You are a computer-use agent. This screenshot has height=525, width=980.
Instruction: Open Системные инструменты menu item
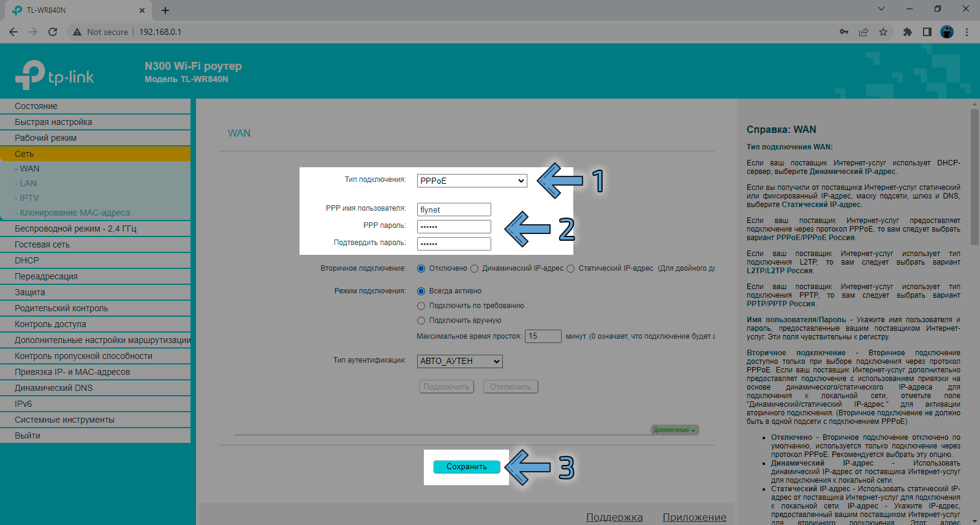pos(95,420)
